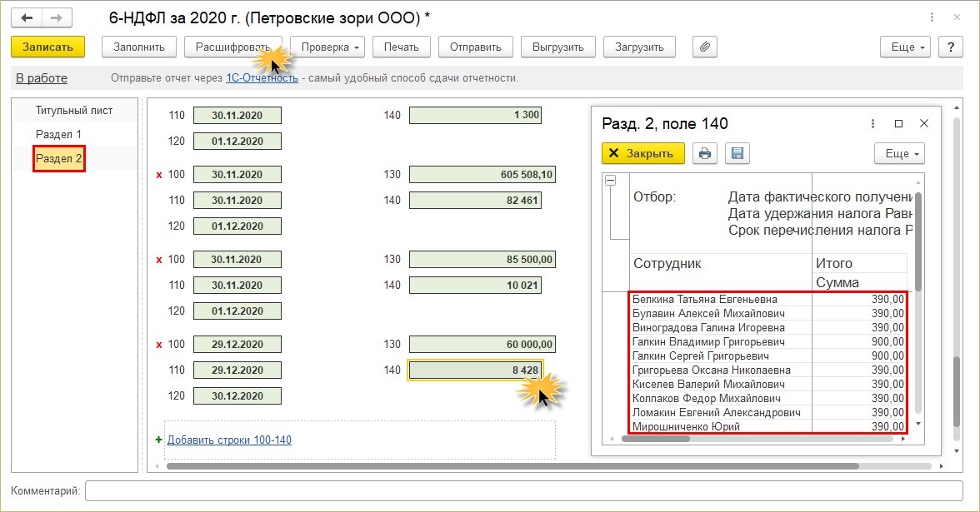Save the decoding report via the diskette icon
This screenshot has width=980, height=512.
click(737, 153)
